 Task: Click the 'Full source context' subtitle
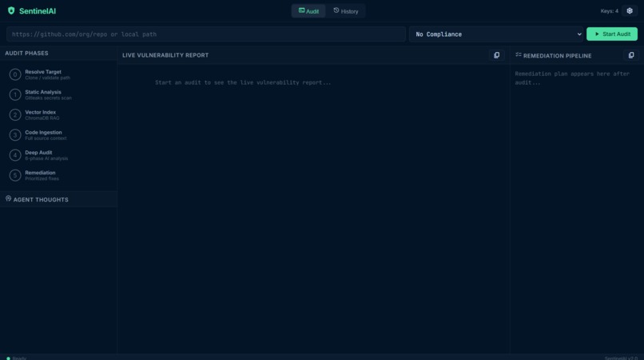point(46,138)
